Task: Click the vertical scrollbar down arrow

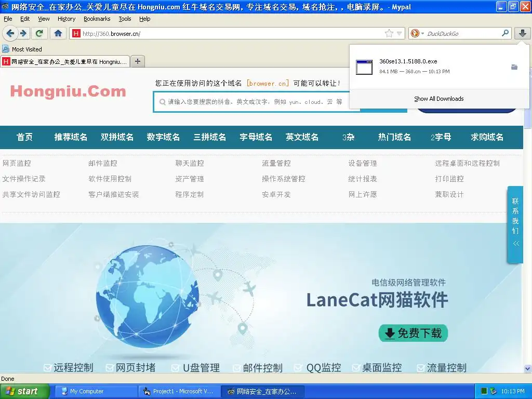Action: click(x=527, y=368)
